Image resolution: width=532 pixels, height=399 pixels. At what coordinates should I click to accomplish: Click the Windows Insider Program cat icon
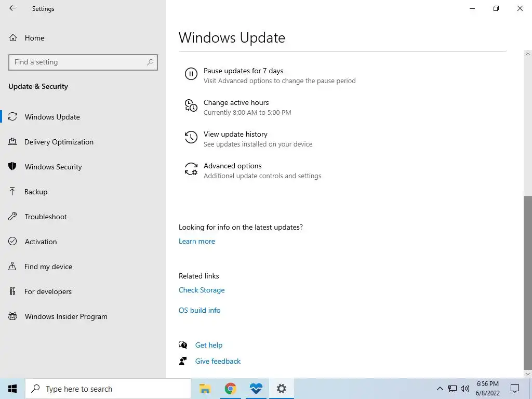(12, 316)
